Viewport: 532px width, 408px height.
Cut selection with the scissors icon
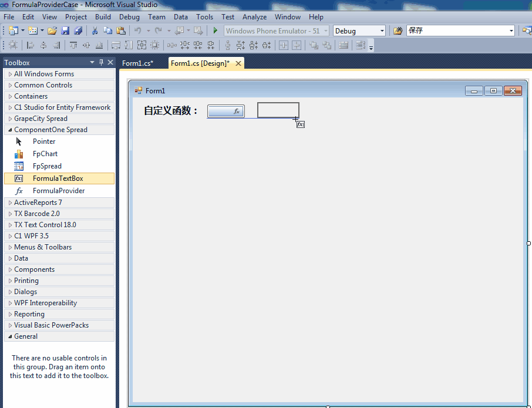point(95,31)
